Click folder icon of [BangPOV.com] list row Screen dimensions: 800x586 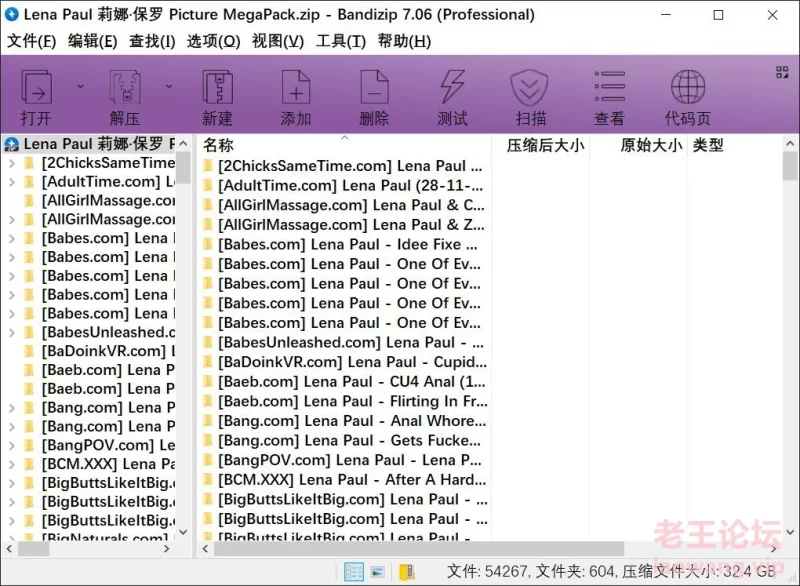[208, 460]
